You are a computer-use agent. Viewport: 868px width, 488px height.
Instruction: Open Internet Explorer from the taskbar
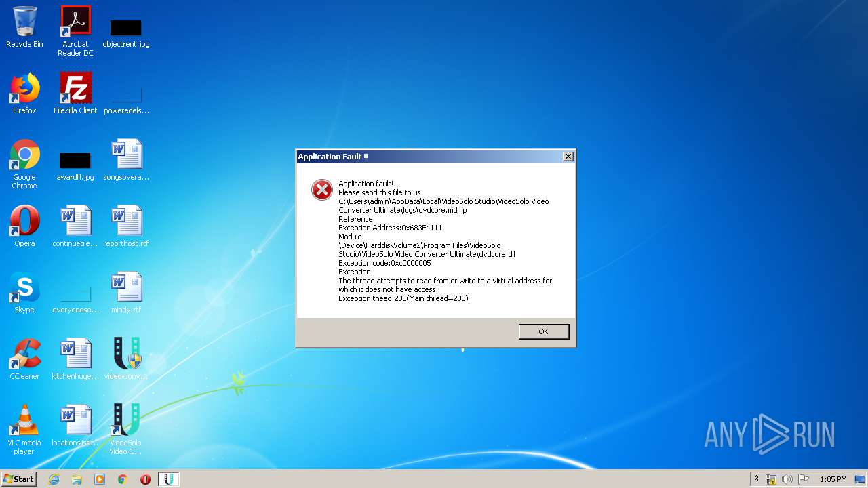54,479
